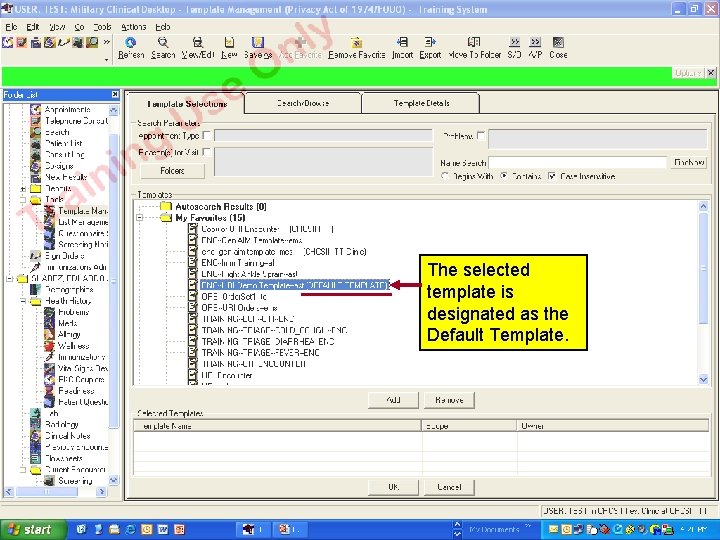Switch to the Search/Browse tab

(303, 103)
